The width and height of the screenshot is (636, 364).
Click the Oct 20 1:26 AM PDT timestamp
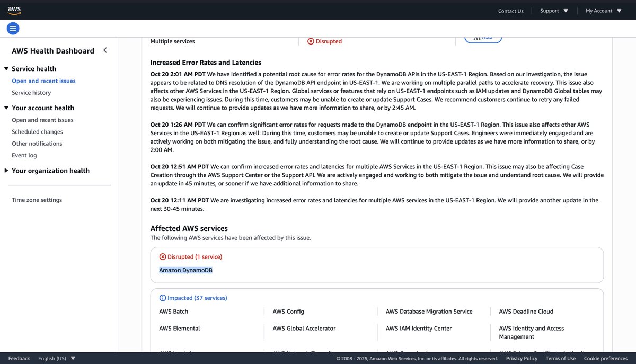point(178,125)
